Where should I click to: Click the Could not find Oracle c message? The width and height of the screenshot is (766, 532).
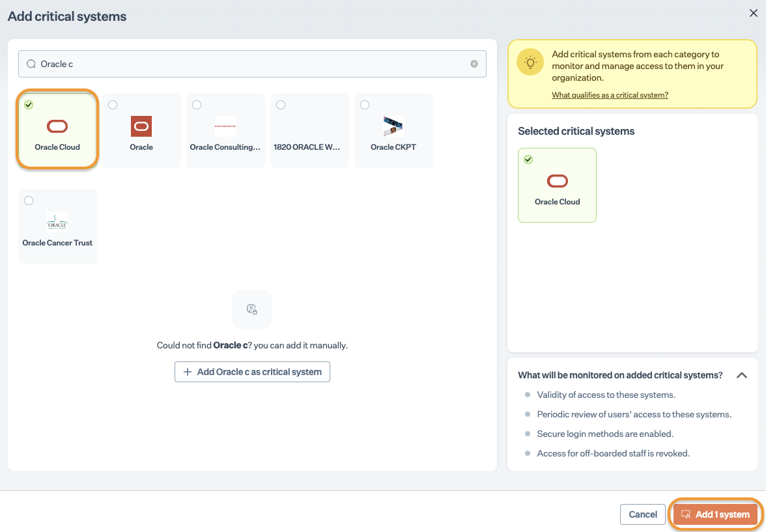(252, 345)
